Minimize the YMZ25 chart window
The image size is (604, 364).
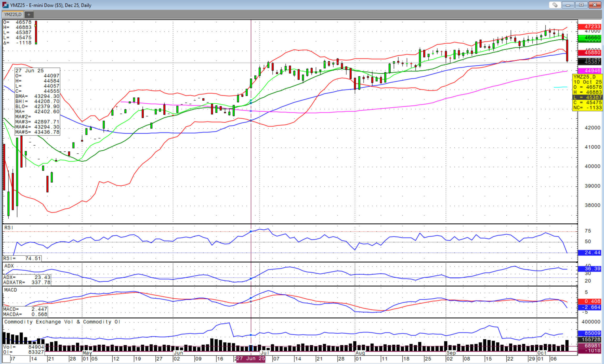568,5
